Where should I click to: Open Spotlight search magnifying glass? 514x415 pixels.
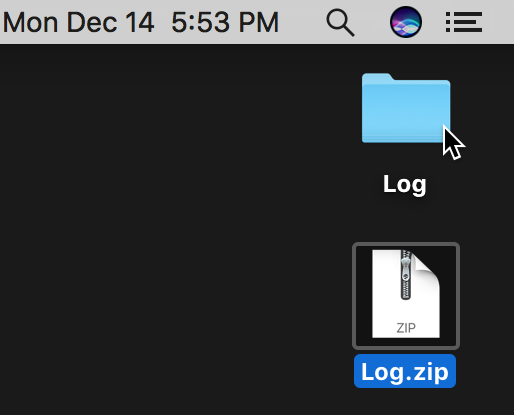[x=340, y=23]
